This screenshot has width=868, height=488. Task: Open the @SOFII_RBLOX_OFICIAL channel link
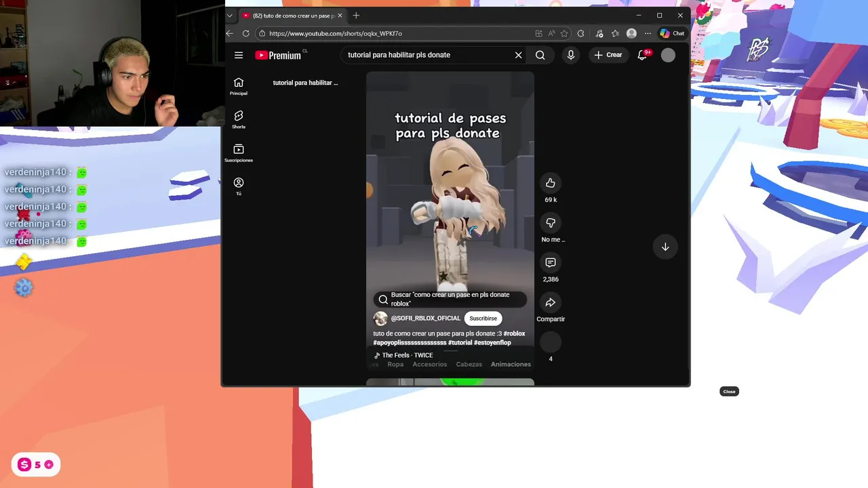[x=426, y=318]
